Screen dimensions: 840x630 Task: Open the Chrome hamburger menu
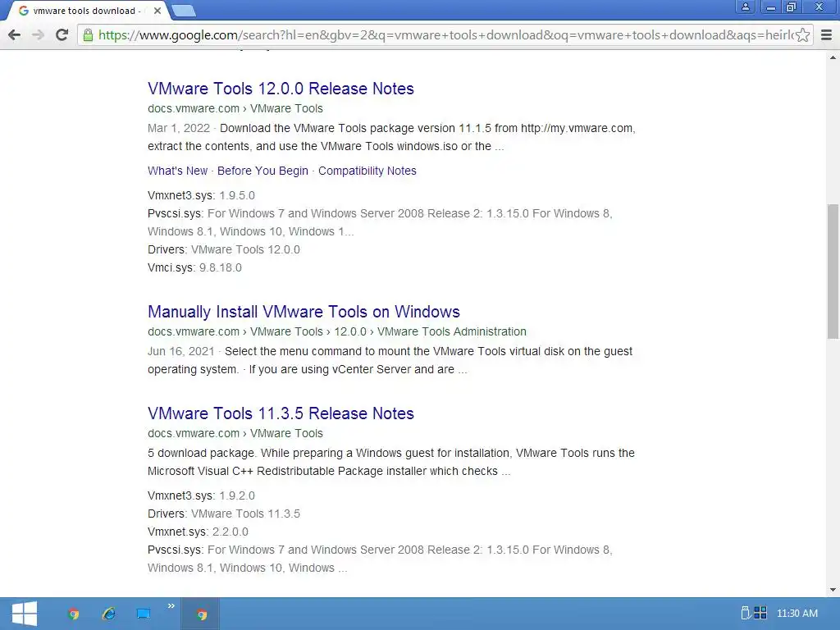pyautogui.click(x=827, y=35)
